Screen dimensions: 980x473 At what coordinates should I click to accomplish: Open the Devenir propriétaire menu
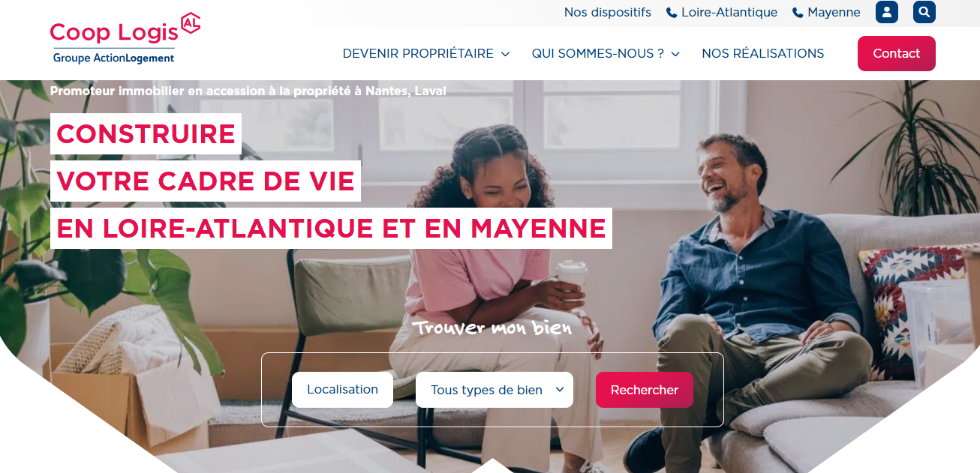point(418,53)
